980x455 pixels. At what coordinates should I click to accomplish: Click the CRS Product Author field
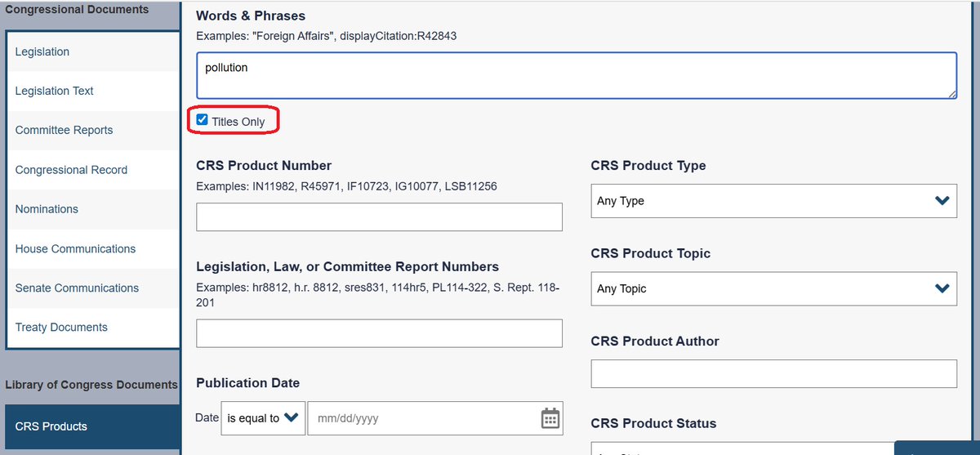(x=773, y=373)
